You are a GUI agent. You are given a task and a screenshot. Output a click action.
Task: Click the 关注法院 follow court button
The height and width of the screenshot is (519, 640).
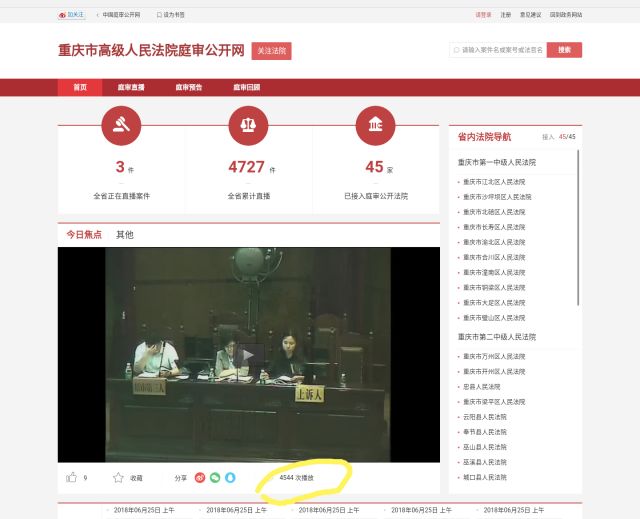point(271,51)
